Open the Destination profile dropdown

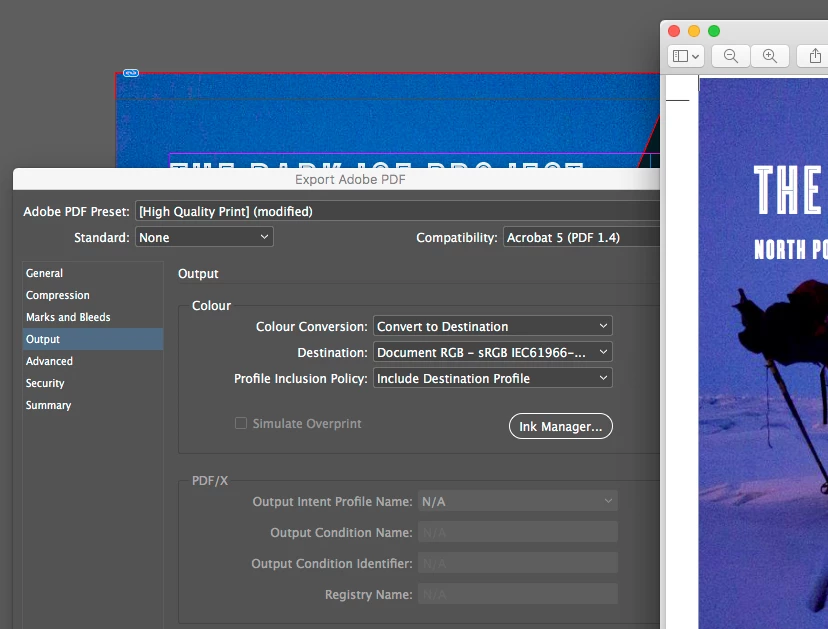[493, 352]
